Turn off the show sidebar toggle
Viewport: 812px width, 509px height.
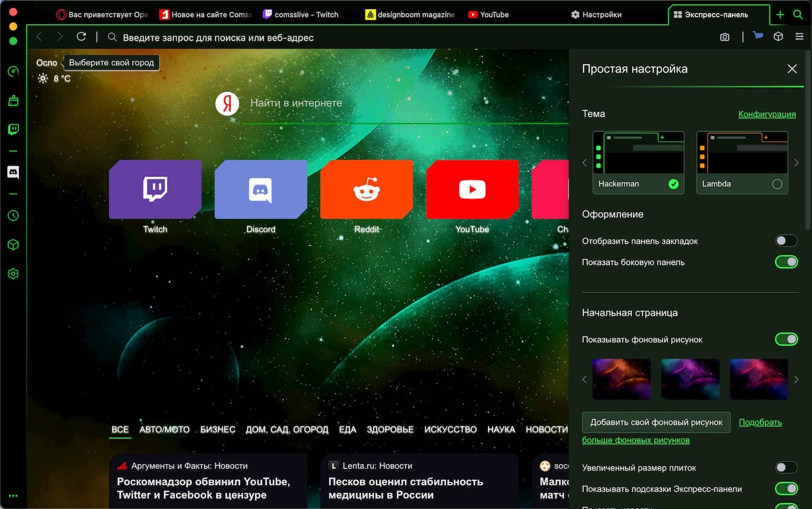coord(786,262)
